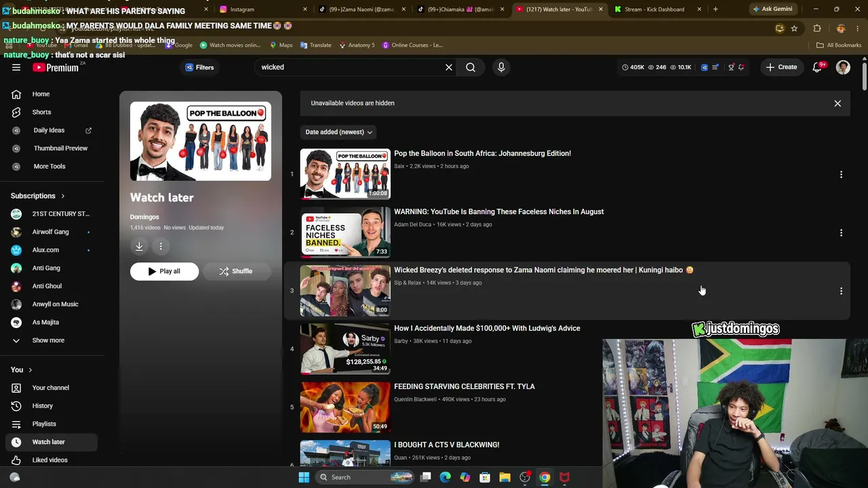Open Liked videos in the sidebar
This screenshot has width=868, height=488.
point(52,460)
